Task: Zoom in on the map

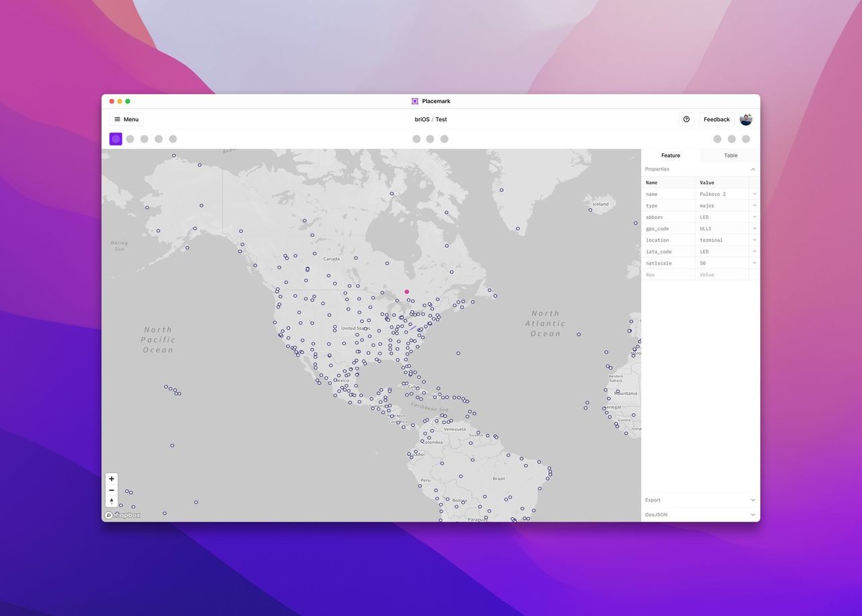Action: pyautogui.click(x=112, y=479)
